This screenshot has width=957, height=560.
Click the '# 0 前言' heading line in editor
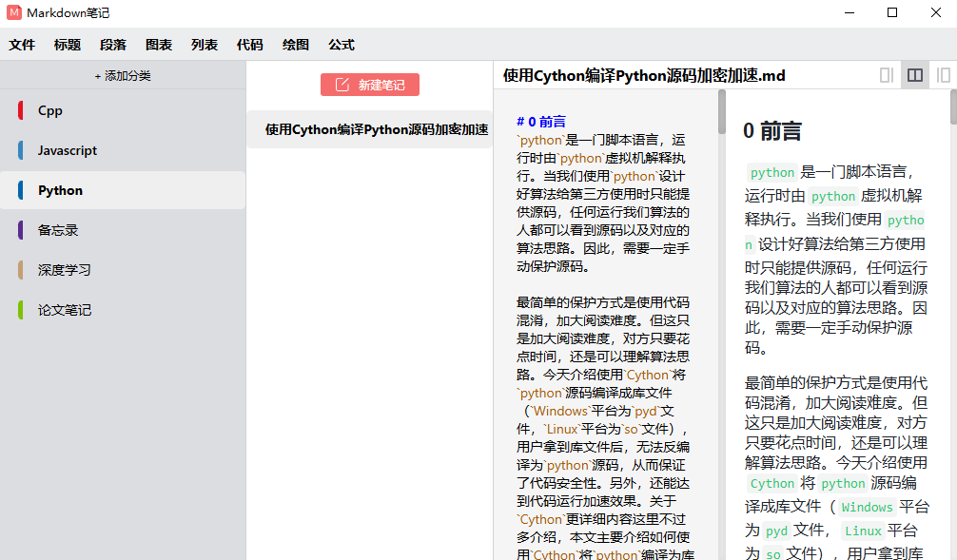click(541, 122)
